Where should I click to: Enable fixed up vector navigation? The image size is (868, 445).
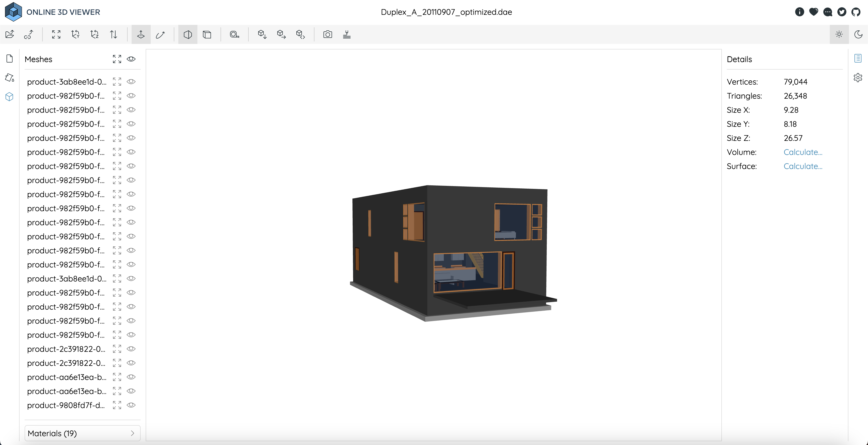(x=141, y=34)
